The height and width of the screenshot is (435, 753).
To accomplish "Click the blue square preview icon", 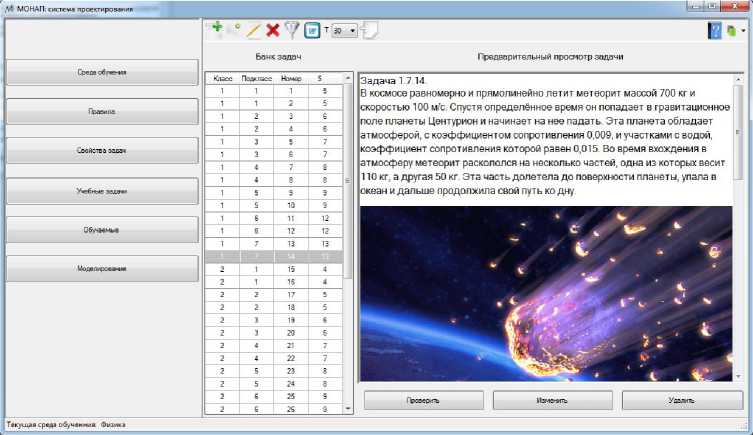I will (x=312, y=31).
